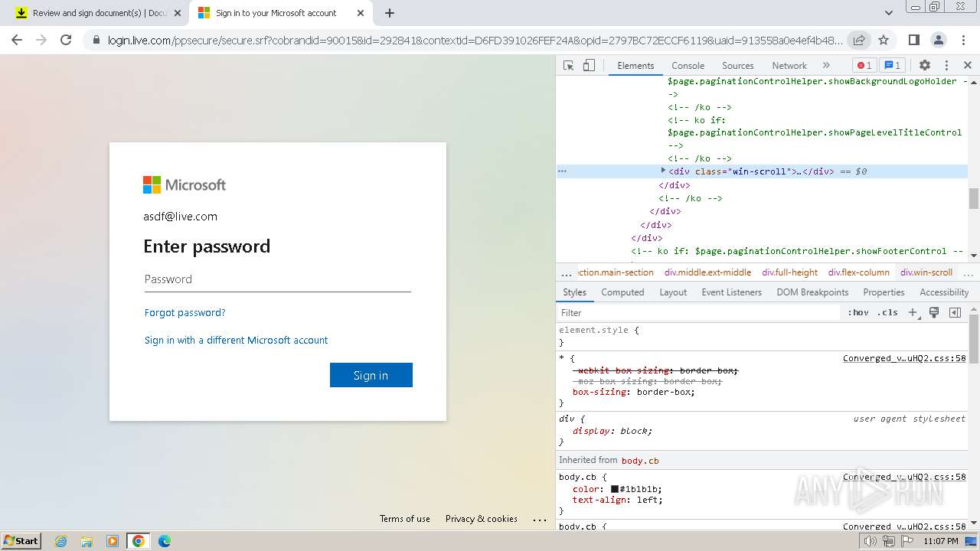This screenshot has height=551, width=980.
Task: Open the page footer ellipsis menu
Action: 540,519
